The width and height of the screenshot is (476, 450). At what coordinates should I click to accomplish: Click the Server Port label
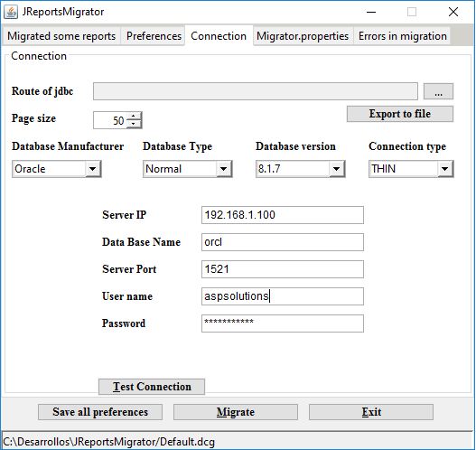[x=129, y=269]
